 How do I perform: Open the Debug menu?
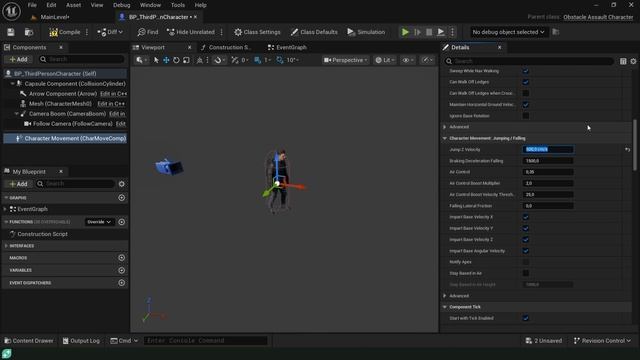(x=121, y=5)
